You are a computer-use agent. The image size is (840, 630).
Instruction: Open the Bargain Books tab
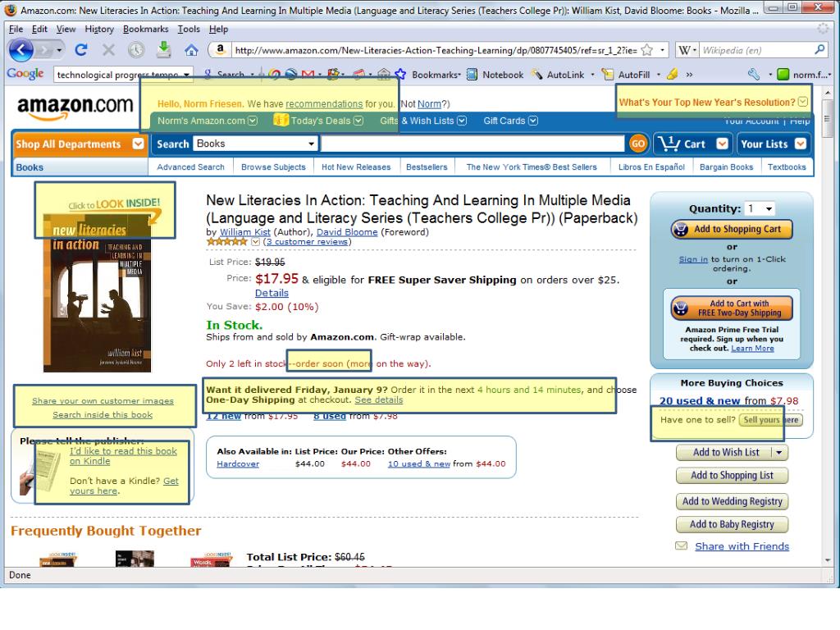(x=727, y=167)
